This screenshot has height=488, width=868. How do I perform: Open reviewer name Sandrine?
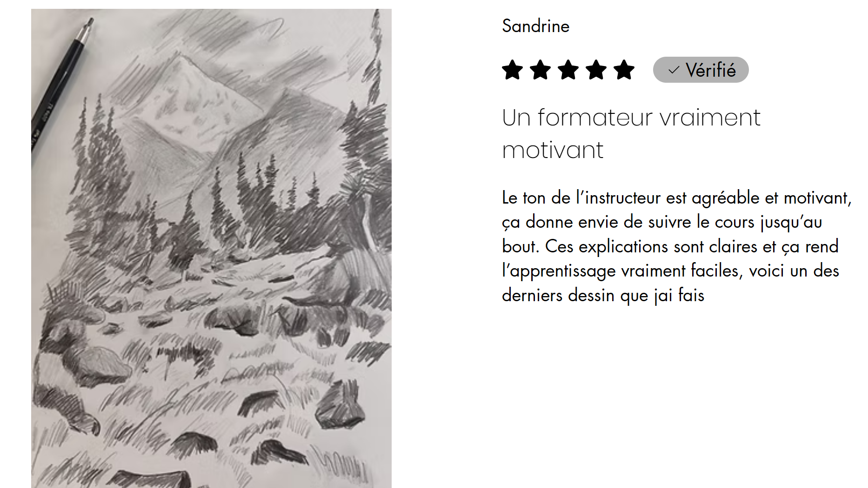pyautogui.click(x=535, y=26)
